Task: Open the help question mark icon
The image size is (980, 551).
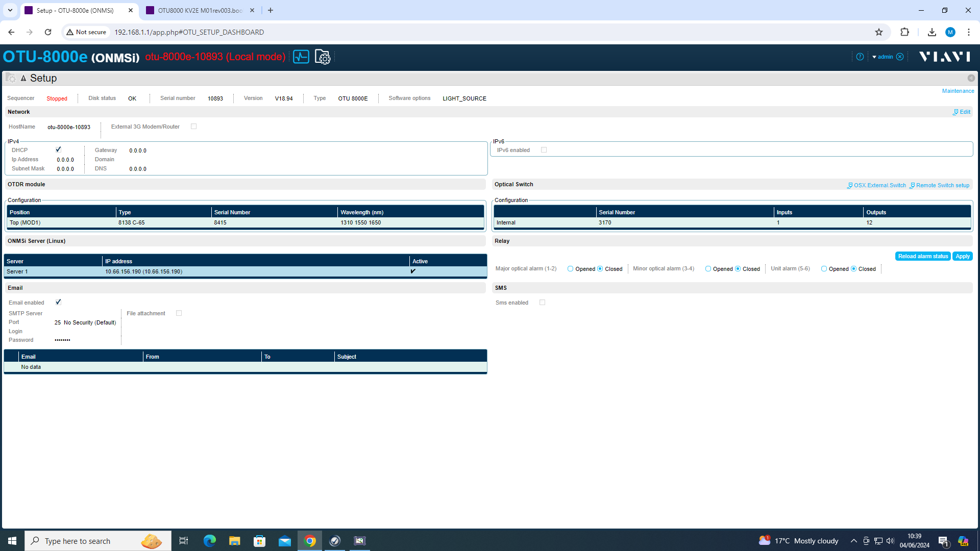Action: tap(860, 57)
